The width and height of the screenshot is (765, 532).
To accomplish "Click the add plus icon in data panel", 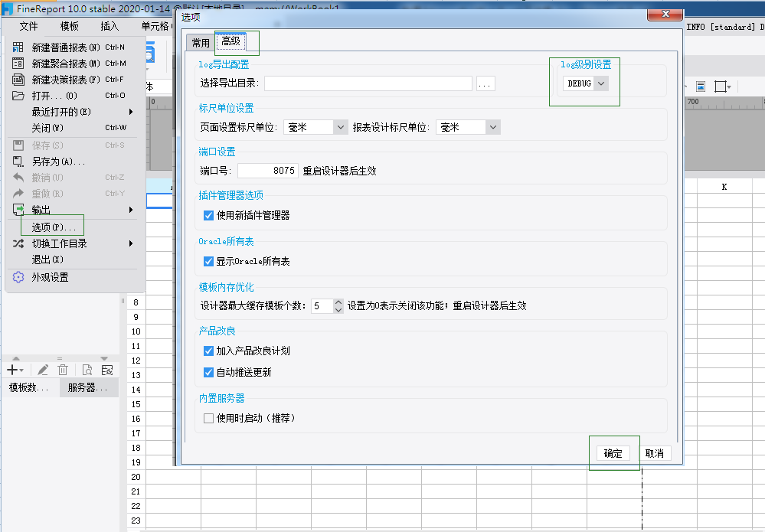I will pyautogui.click(x=15, y=370).
